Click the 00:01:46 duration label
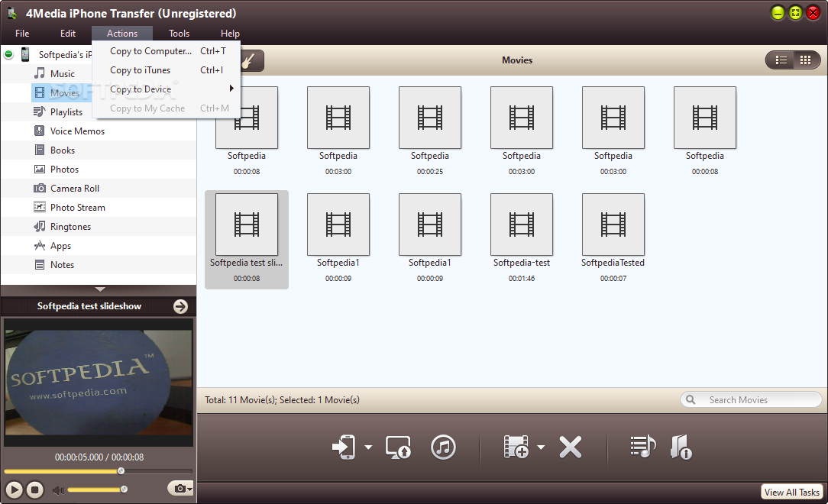The width and height of the screenshot is (828, 504). 521,278
